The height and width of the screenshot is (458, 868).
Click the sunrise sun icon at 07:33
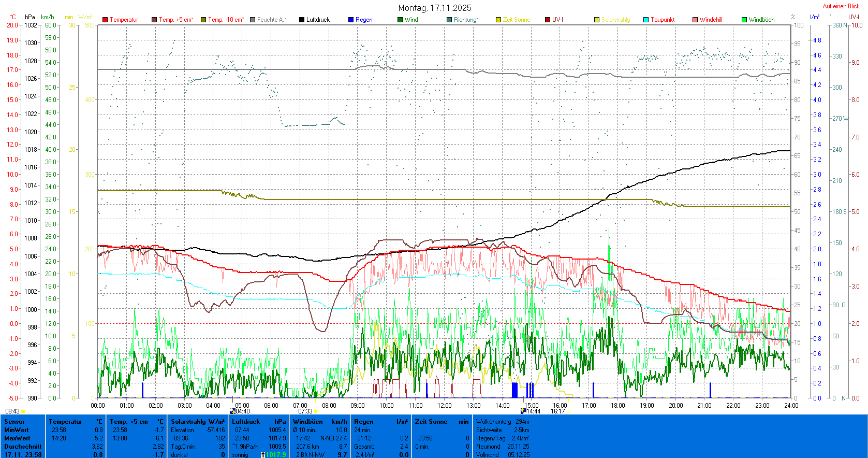tap(316, 411)
